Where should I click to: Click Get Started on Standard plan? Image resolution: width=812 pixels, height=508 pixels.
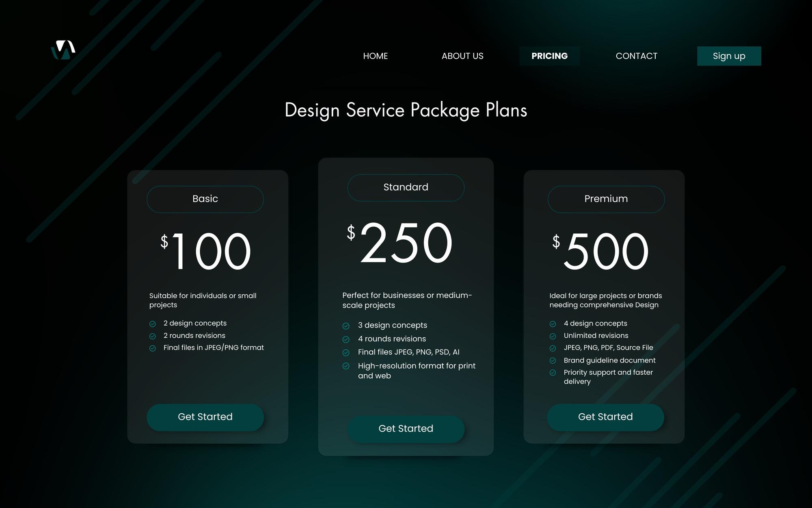point(406,429)
